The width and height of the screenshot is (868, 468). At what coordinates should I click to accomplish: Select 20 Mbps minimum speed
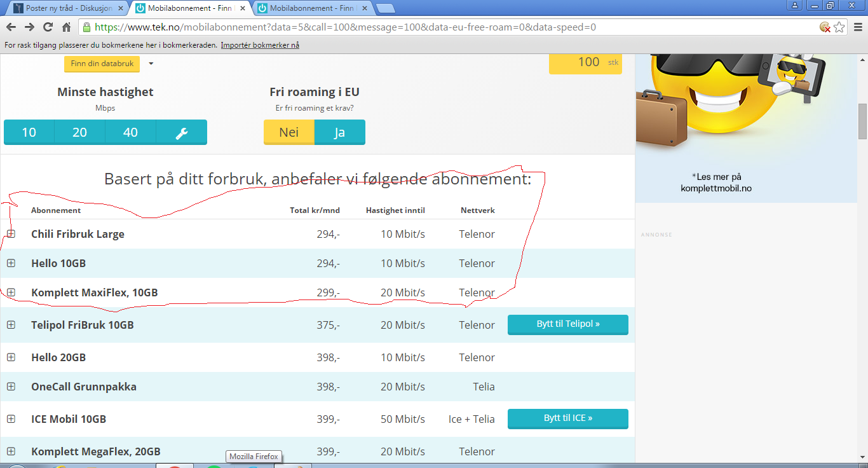(80, 132)
